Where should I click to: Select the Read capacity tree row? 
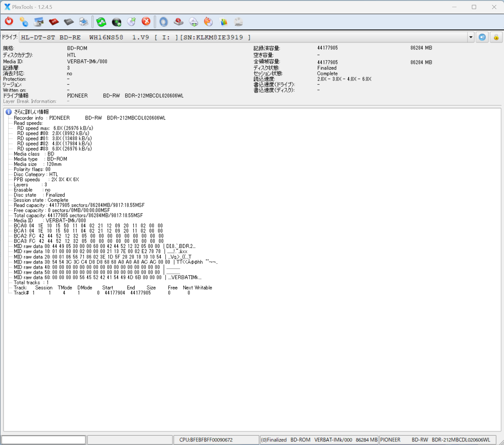(x=79, y=205)
